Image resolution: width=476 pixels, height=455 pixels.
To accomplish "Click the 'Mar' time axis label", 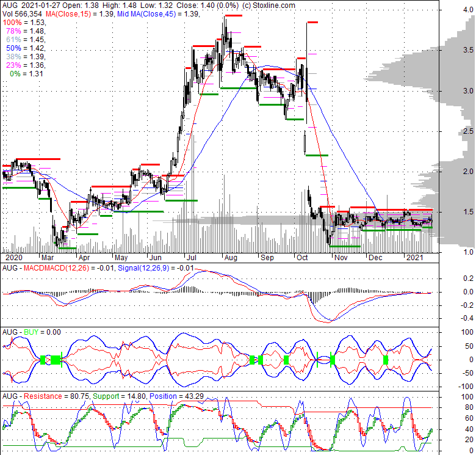I will tap(48, 258).
